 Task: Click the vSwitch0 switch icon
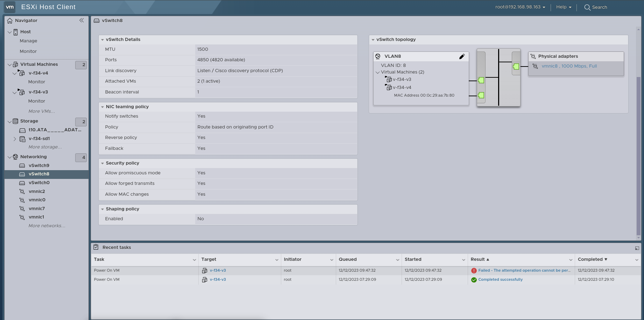(22, 183)
